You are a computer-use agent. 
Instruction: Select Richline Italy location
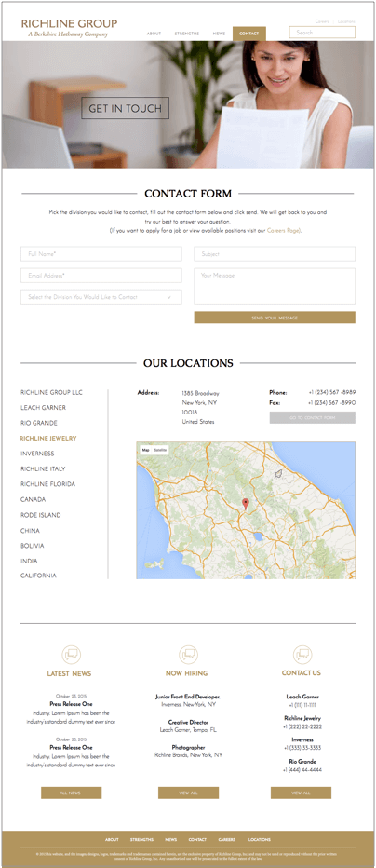pyautogui.click(x=43, y=468)
